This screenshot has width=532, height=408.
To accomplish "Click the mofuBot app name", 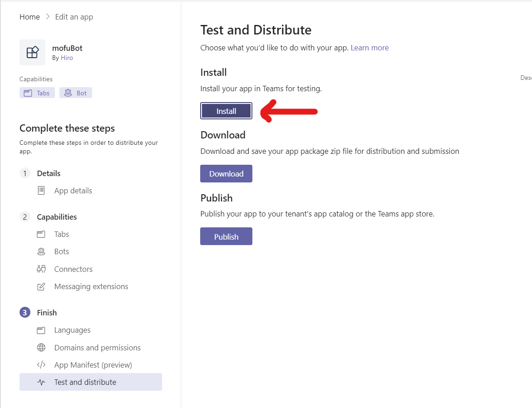I will click(67, 48).
